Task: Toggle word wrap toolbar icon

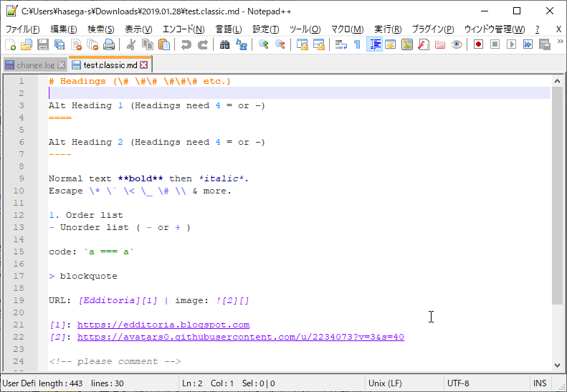Action: click(340, 44)
